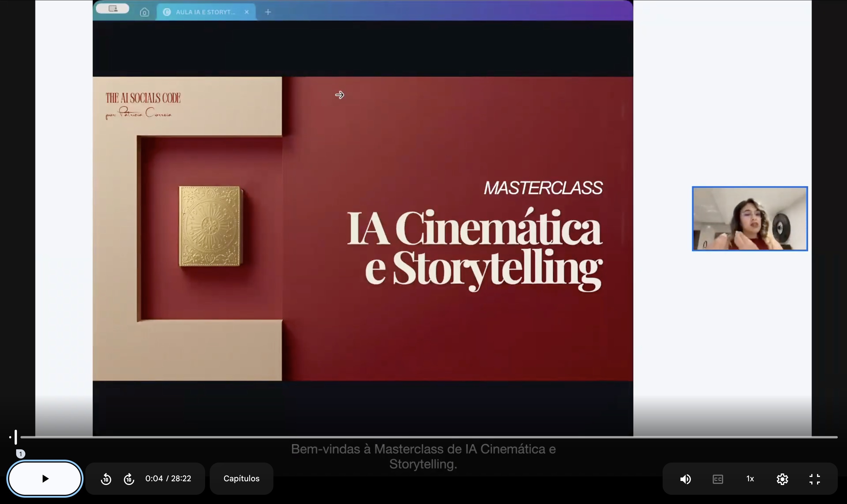Change the 1x playback speed
Image resolution: width=847 pixels, height=504 pixels.
pos(750,479)
